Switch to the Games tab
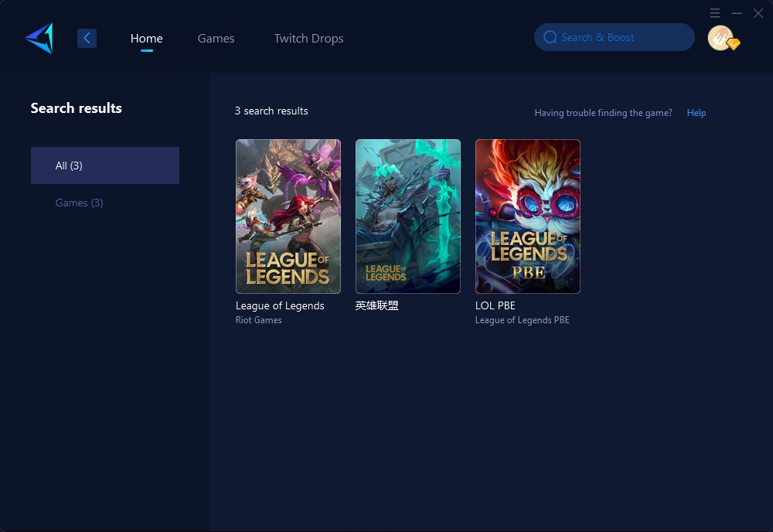Screen dimensions: 773x532 tap(216, 38)
